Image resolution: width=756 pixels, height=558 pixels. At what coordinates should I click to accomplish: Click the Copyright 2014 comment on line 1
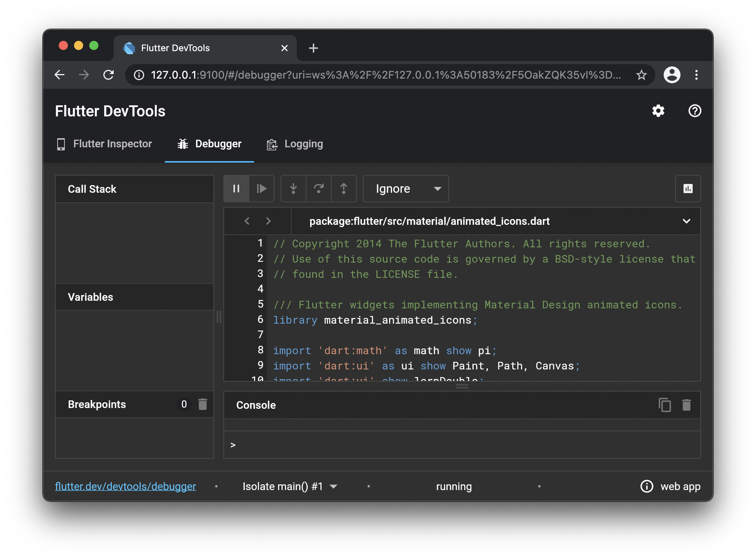(x=462, y=244)
